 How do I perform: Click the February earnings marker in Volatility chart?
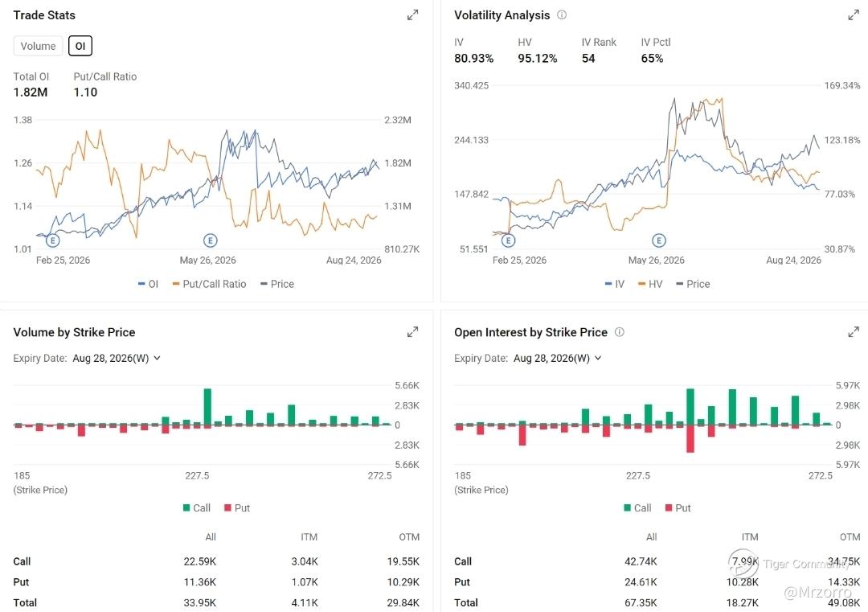[x=508, y=240]
